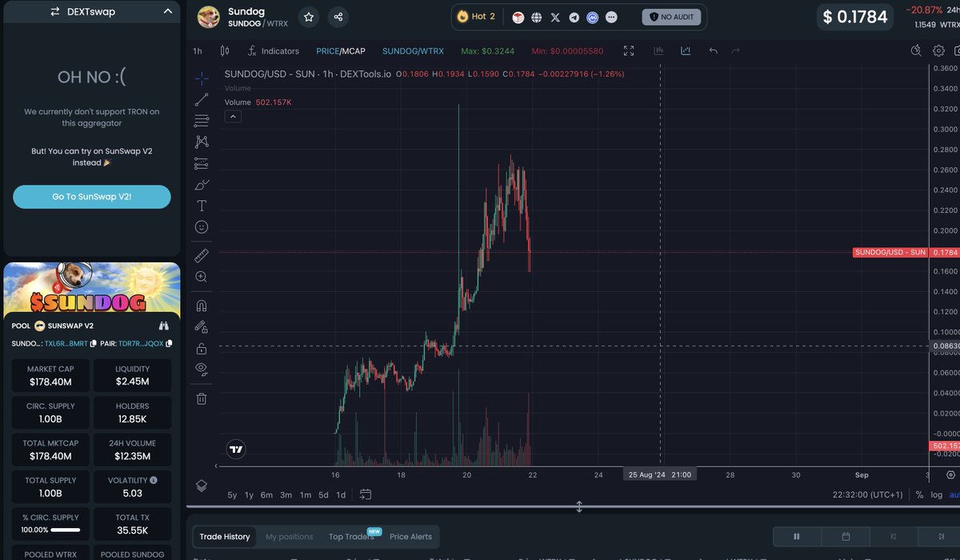Open the CoinMarketCap link icon
The height and width of the screenshot is (560, 960).
click(x=593, y=17)
